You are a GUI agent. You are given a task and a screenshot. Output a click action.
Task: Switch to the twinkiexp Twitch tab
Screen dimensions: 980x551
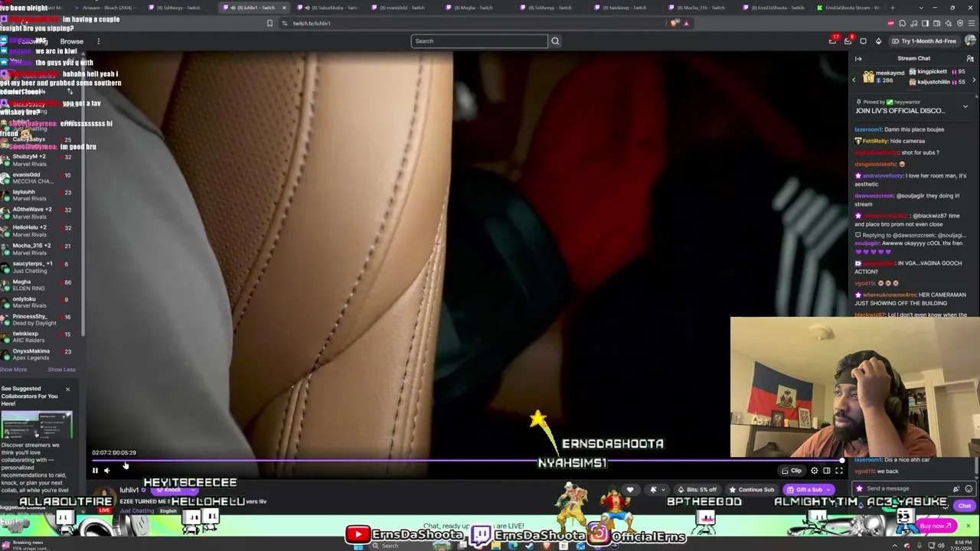[622, 8]
